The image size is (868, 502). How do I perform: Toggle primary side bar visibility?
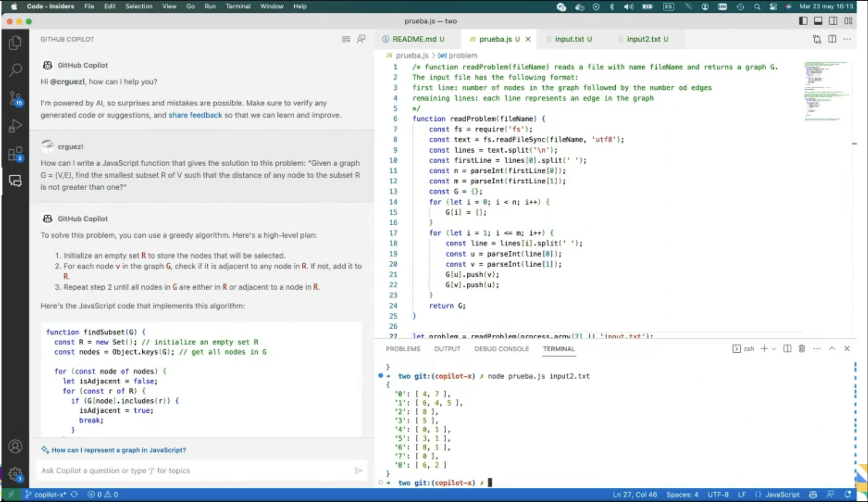click(803, 21)
